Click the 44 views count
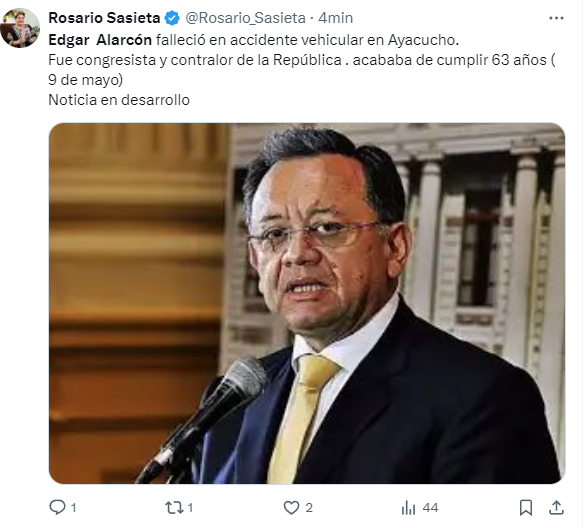The height and width of the screenshot is (528, 586). [x=431, y=508]
